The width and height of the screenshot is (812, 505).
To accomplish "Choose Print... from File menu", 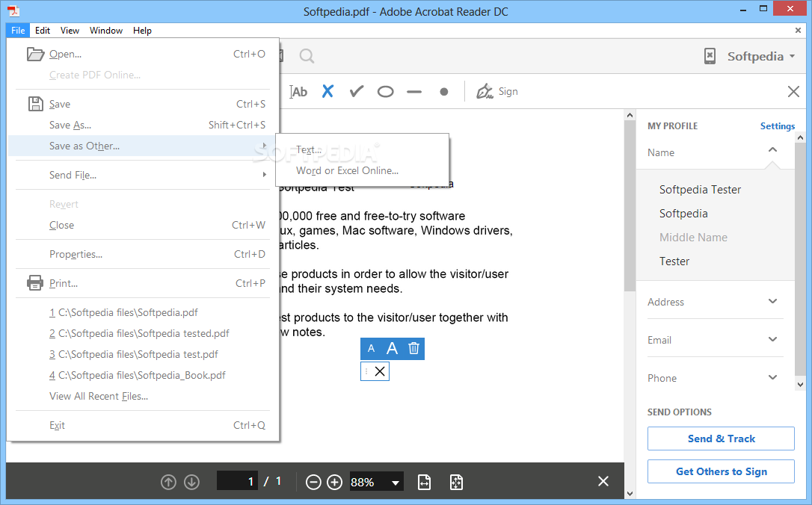I will [x=144, y=283].
